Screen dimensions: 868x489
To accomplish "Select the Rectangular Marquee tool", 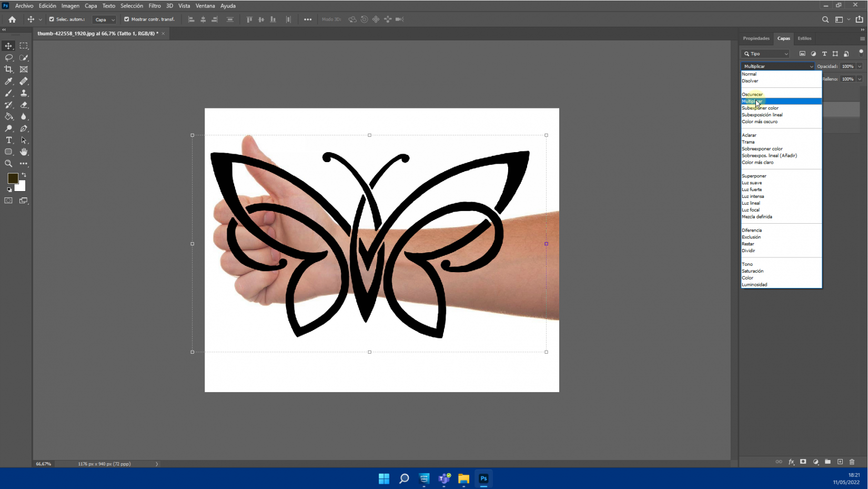I will [x=24, y=46].
